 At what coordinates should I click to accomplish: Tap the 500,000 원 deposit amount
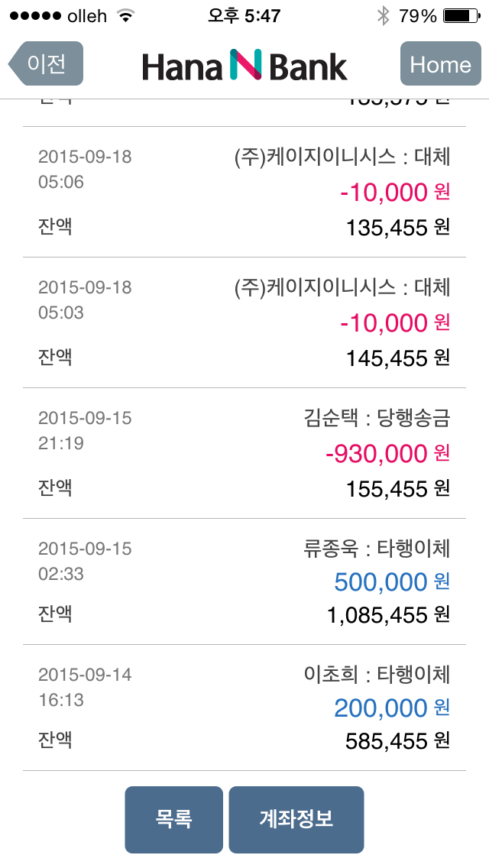(392, 582)
